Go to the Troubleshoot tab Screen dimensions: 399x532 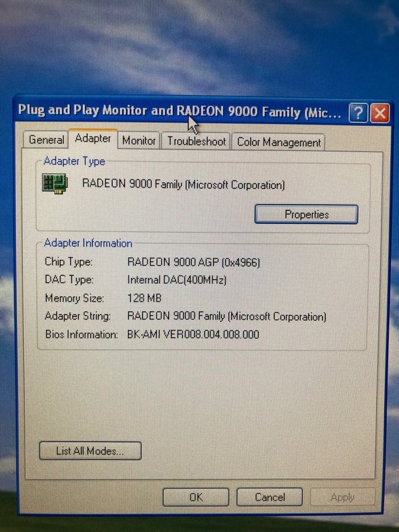click(x=196, y=141)
